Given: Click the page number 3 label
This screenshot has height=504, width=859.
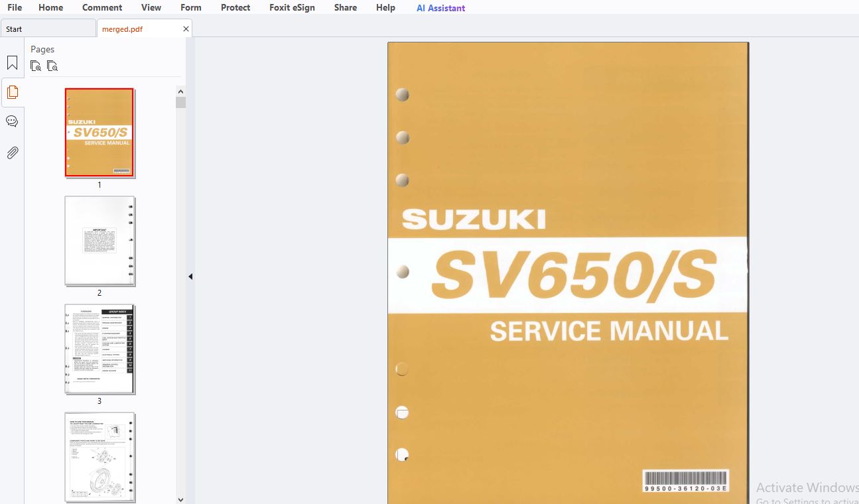Looking at the screenshot, I should [99, 401].
